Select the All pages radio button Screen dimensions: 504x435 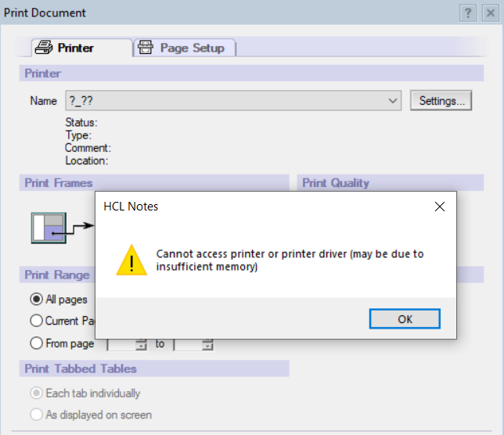click(x=36, y=299)
